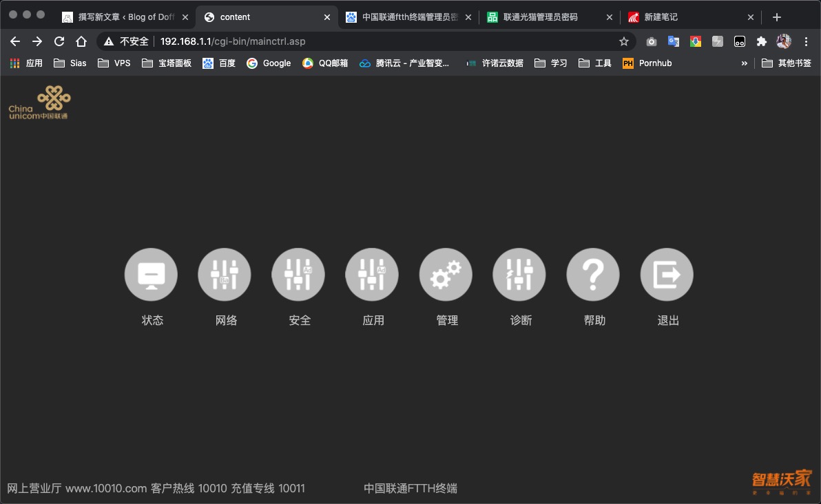Open the QQ邮箱 bookmark

(x=325, y=63)
